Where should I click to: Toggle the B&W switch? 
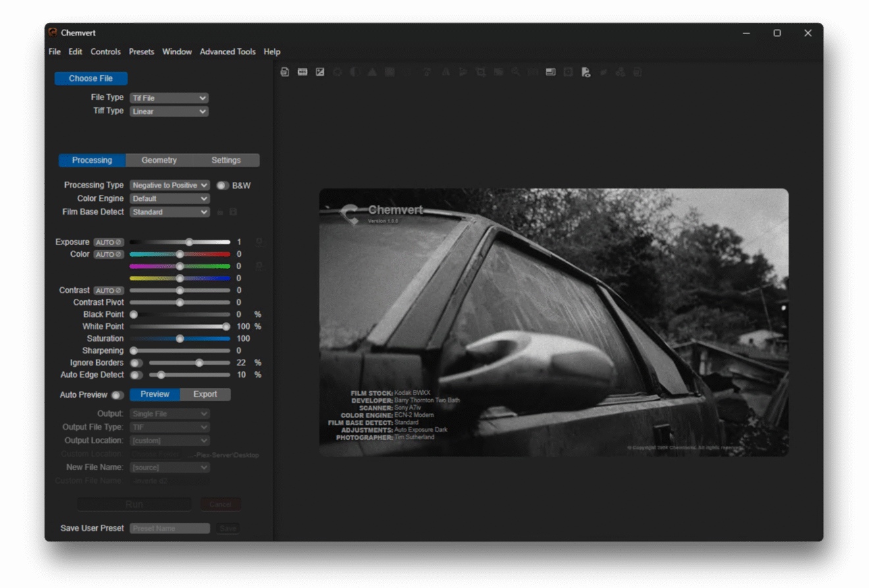coord(222,185)
